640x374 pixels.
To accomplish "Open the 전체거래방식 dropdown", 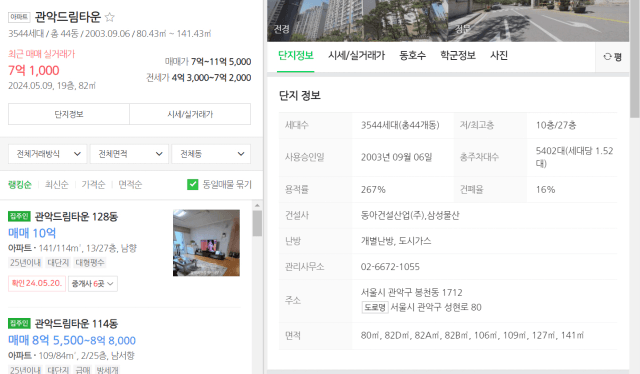I will 47,154.
